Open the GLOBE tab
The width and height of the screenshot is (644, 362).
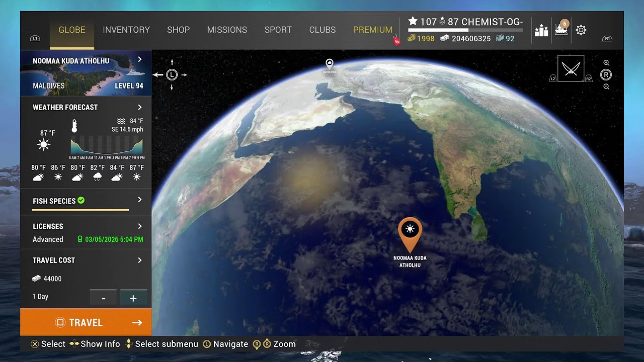pos(72,30)
